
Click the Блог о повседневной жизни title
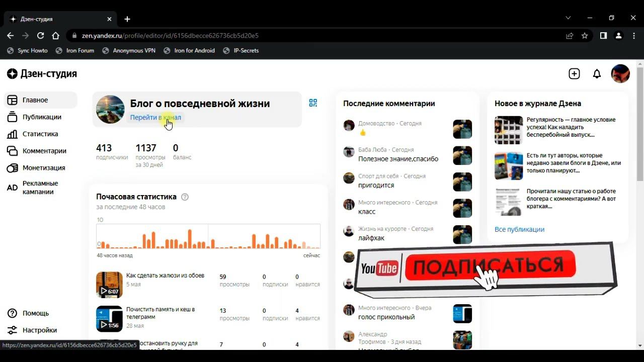[x=200, y=104]
